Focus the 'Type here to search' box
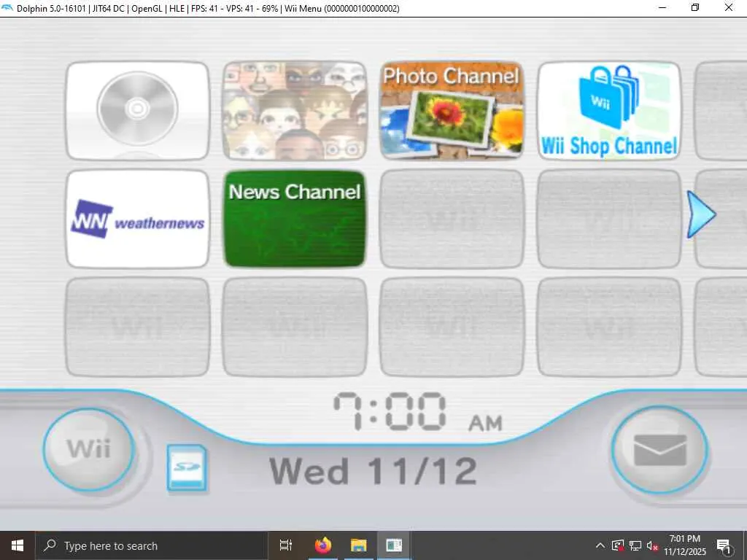This screenshot has height=560, width=747. click(x=152, y=545)
